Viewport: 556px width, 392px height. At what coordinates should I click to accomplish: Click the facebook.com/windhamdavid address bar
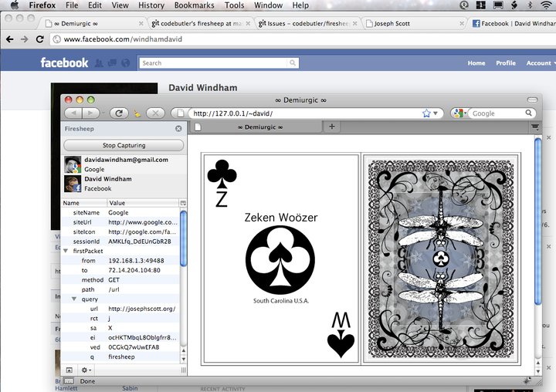(301, 39)
